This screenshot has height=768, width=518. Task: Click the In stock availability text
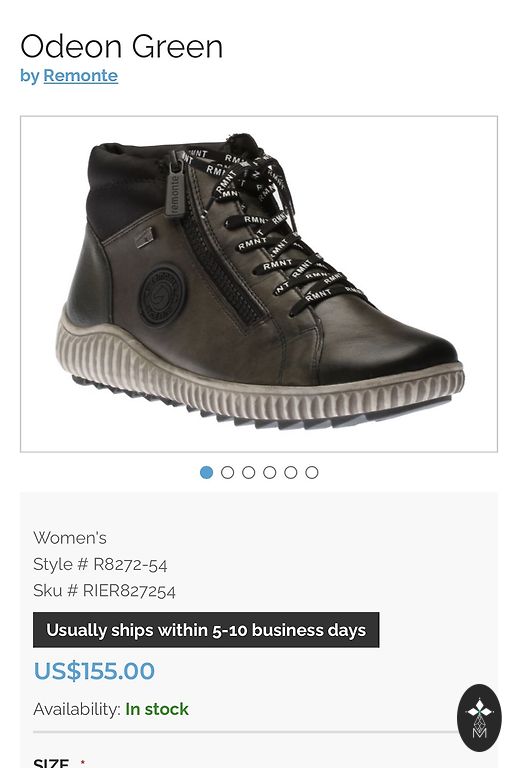point(157,709)
